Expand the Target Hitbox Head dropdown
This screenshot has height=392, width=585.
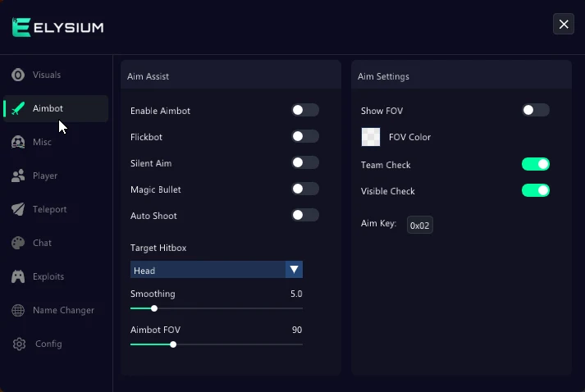point(217,270)
